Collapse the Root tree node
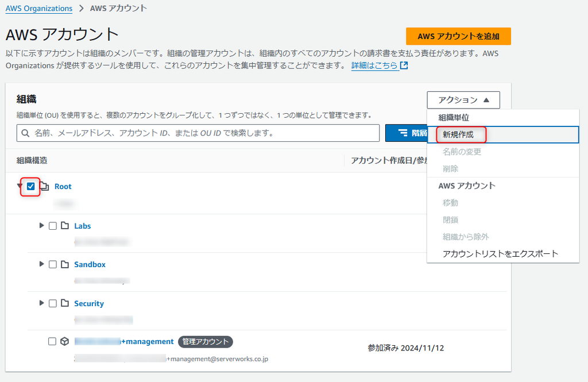 [x=20, y=186]
